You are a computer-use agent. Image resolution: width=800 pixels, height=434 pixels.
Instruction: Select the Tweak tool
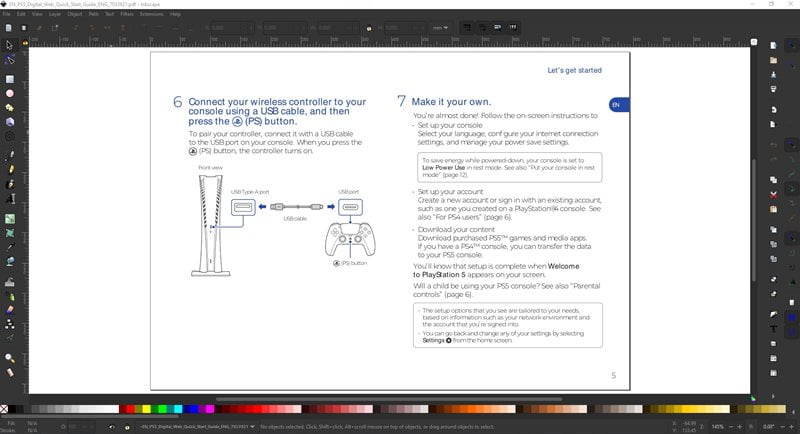(x=9, y=282)
